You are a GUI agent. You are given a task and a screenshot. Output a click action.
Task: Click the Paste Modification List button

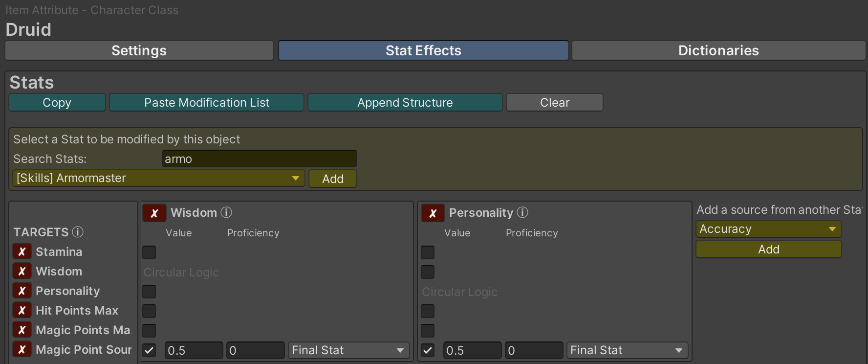pyautogui.click(x=206, y=102)
